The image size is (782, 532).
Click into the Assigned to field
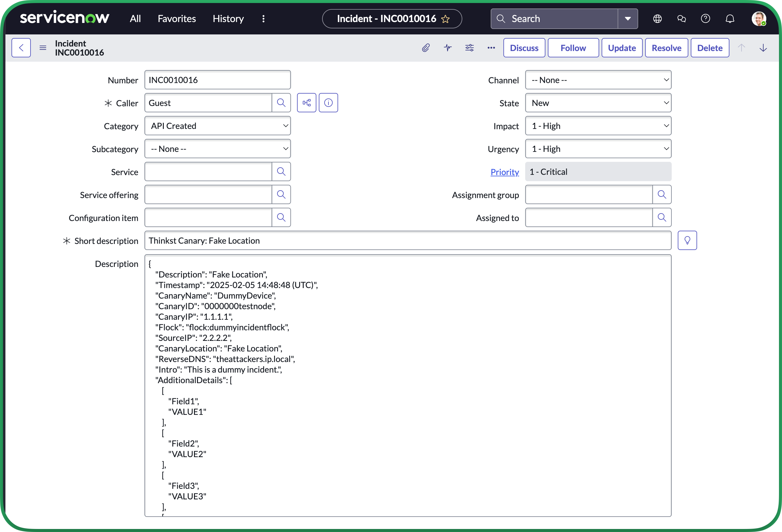(589, 218)
